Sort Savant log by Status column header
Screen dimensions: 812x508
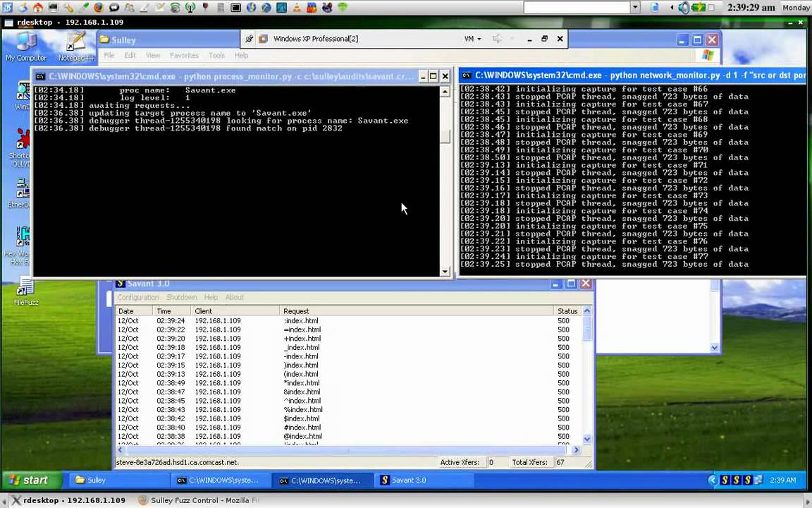[x=568, y=311]
